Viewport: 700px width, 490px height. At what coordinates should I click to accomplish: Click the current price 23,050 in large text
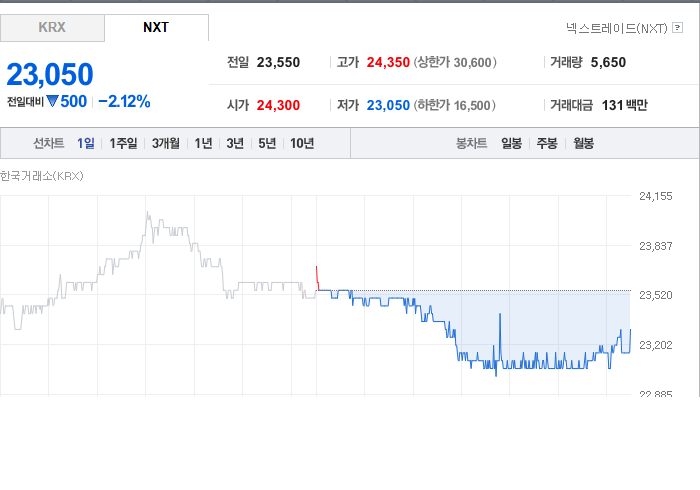click(x=50, y=74)
